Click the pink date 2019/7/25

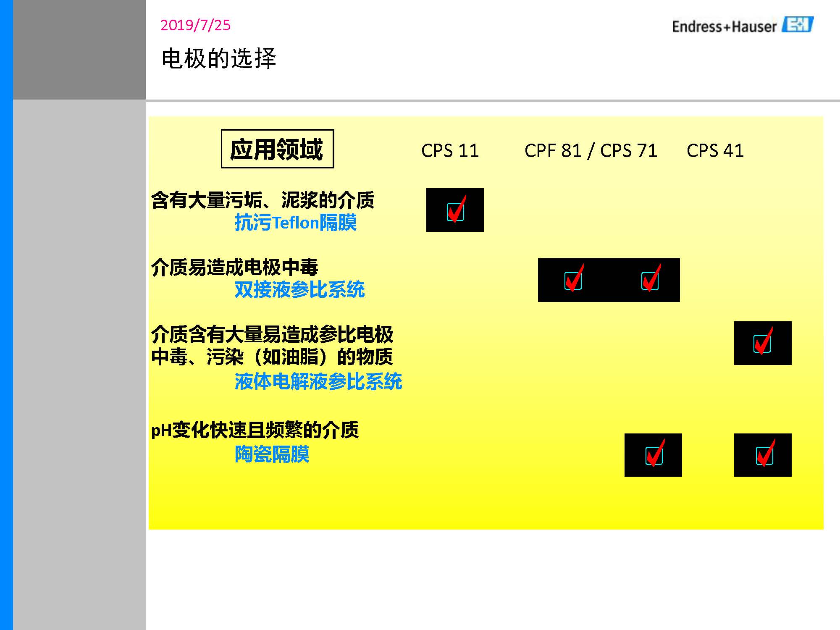195,25
